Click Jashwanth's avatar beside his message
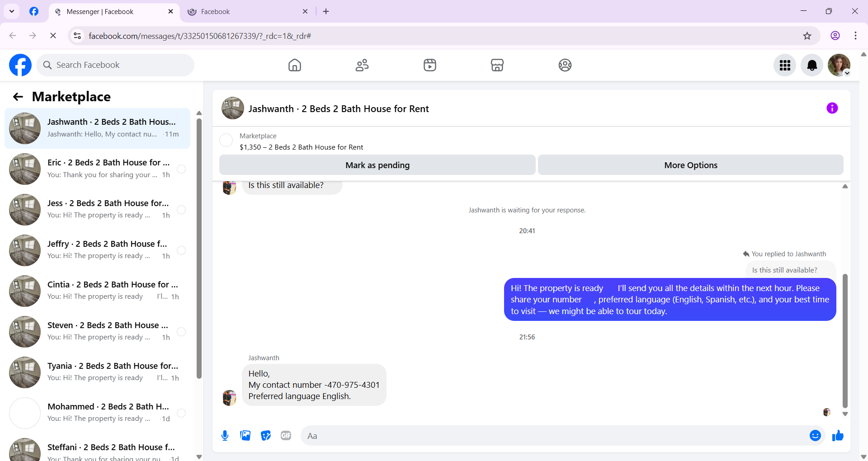Image resolution: width=868 pixels, height=461 pixels. pyautogui.click(x=230, y=398)
